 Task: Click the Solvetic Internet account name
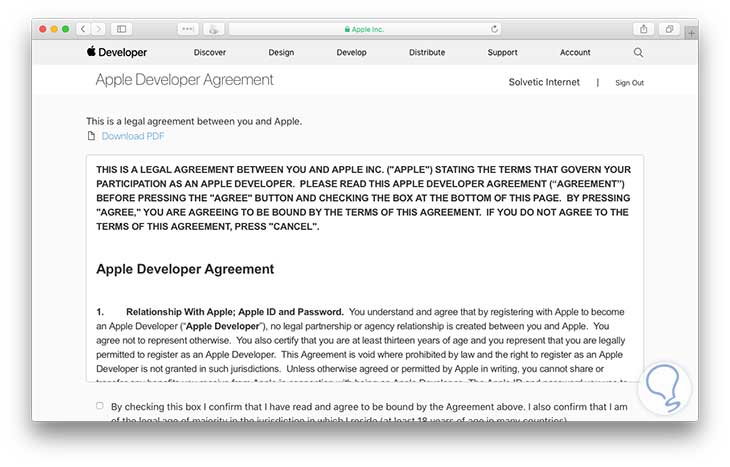pos(544,82)
